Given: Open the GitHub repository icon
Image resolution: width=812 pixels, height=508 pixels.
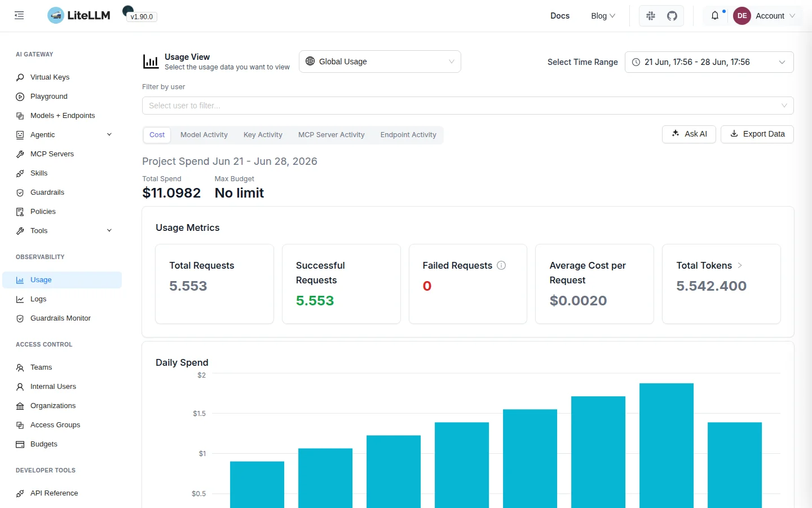Looking at the screenshot, I should click(x=672, y=16).
